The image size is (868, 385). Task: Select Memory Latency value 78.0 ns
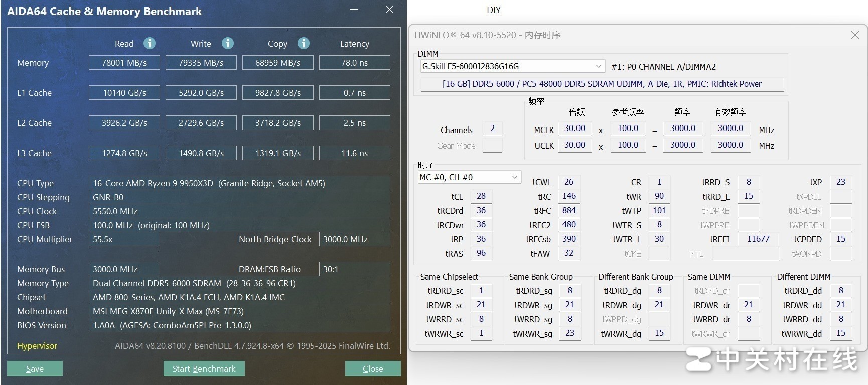[355, 63]
